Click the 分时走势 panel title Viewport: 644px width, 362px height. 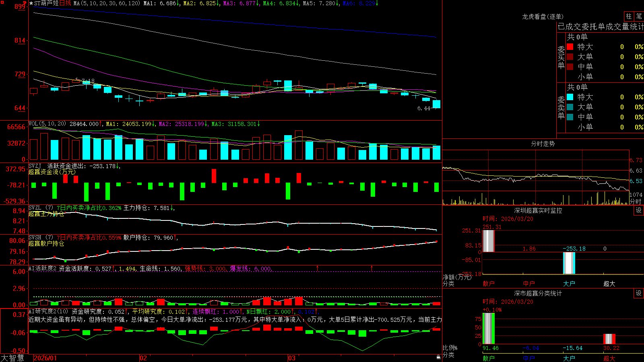[543, 144]
